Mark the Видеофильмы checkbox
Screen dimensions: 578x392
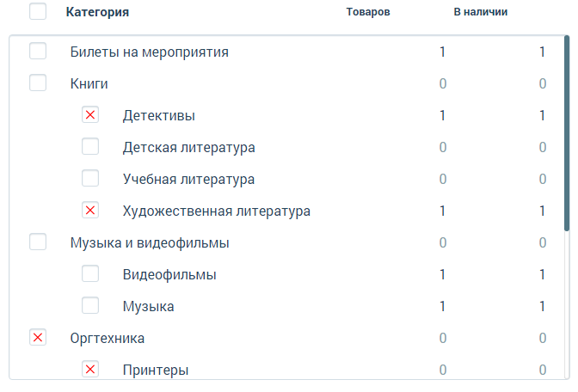click(90, 274)
